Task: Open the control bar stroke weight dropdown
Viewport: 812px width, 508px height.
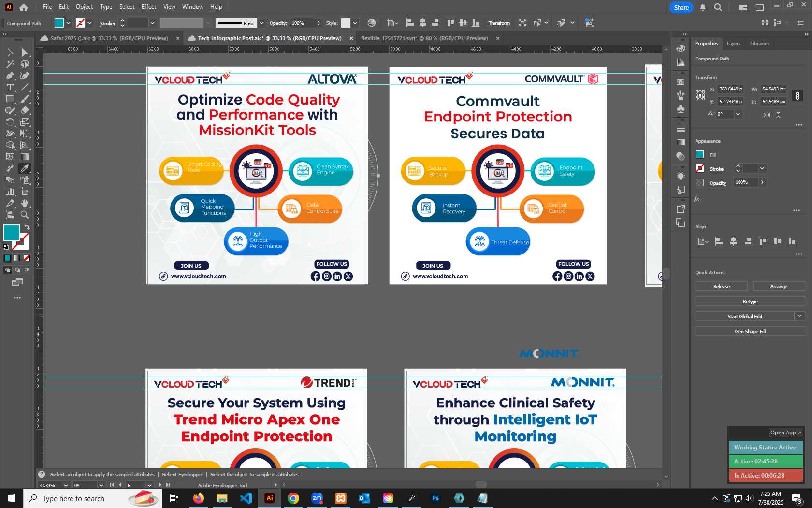Action: pos(152,23)
